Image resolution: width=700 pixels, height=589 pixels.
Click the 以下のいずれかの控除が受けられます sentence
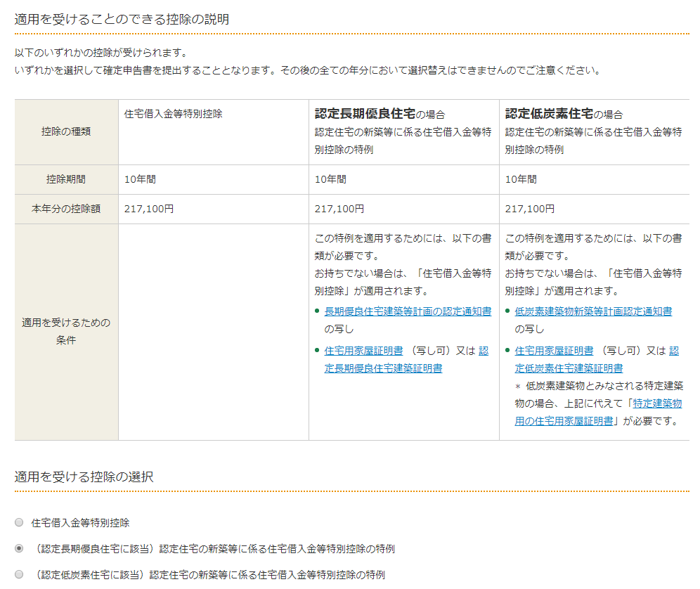102,53
